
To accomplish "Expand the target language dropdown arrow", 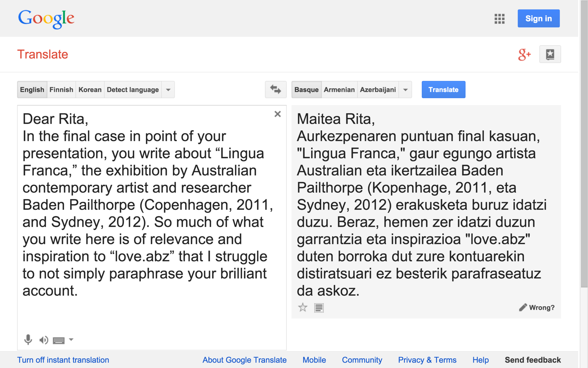I will coord(405,90).
